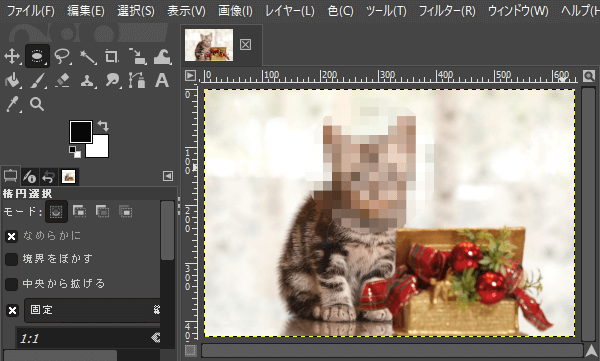600x361 pixels.
Task: Open the Undo History dock tab
Action: click(49, 176)
